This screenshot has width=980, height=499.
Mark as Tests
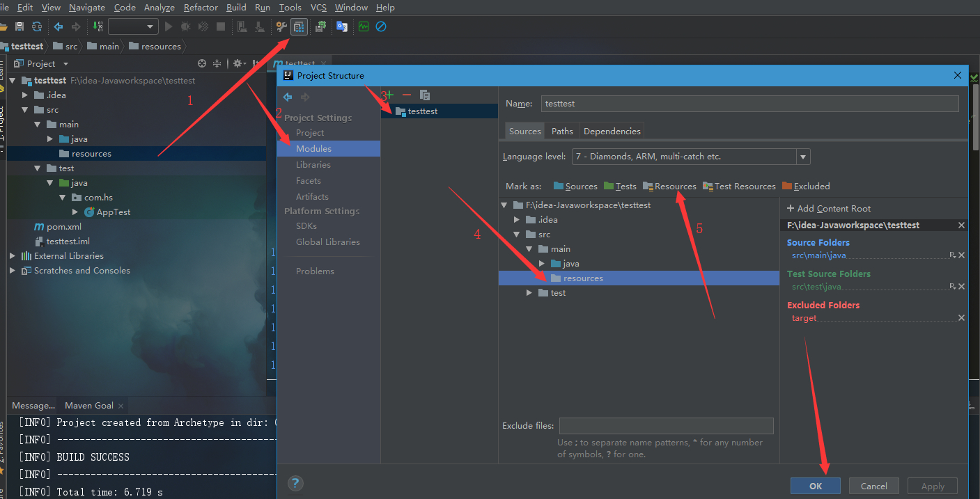click(x=620, y=187)
